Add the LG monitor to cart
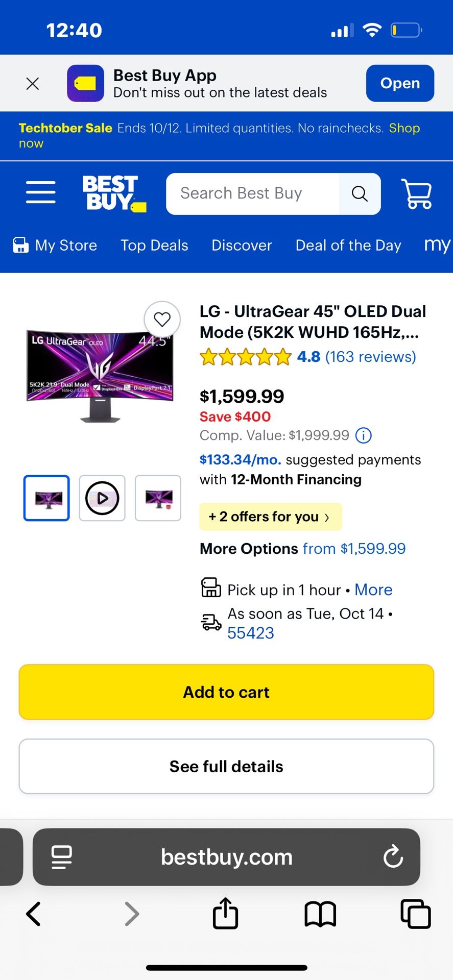 [x=226, y=692]
